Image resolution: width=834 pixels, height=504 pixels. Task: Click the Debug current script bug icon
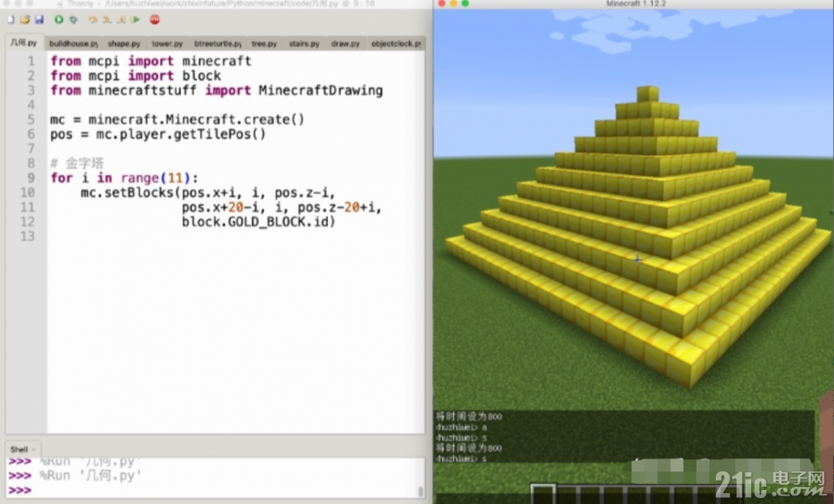point(73,19)
